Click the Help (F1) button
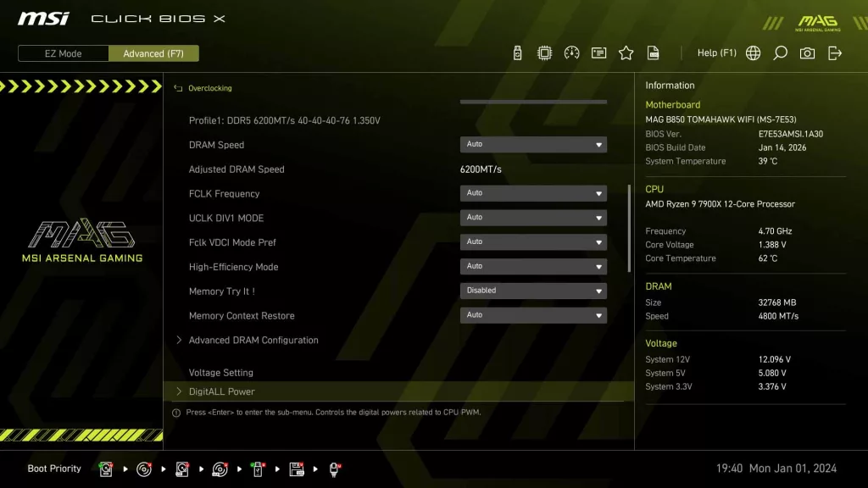The width and height of the screenshot is (868, 488). click(x=717, y=52)
